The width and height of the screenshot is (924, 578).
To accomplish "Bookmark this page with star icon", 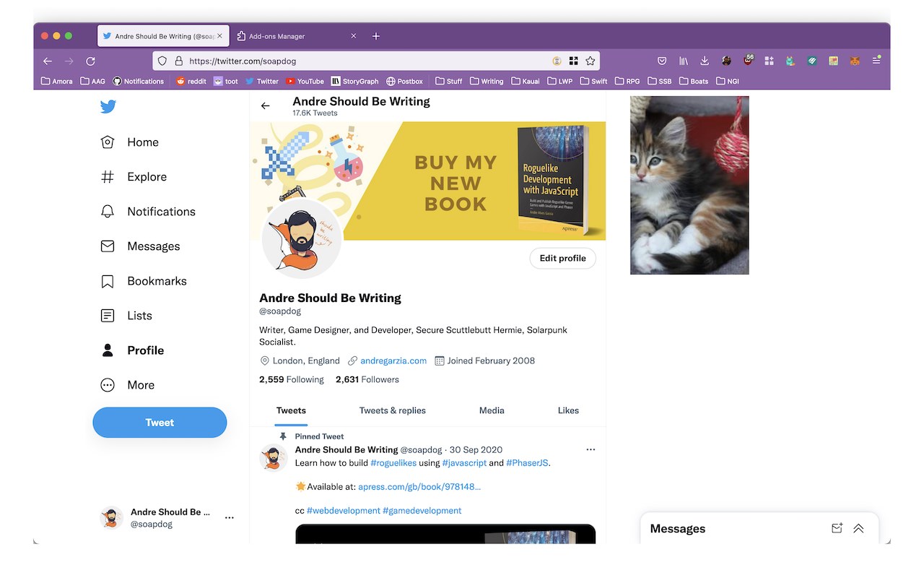I will click(590, 61).
